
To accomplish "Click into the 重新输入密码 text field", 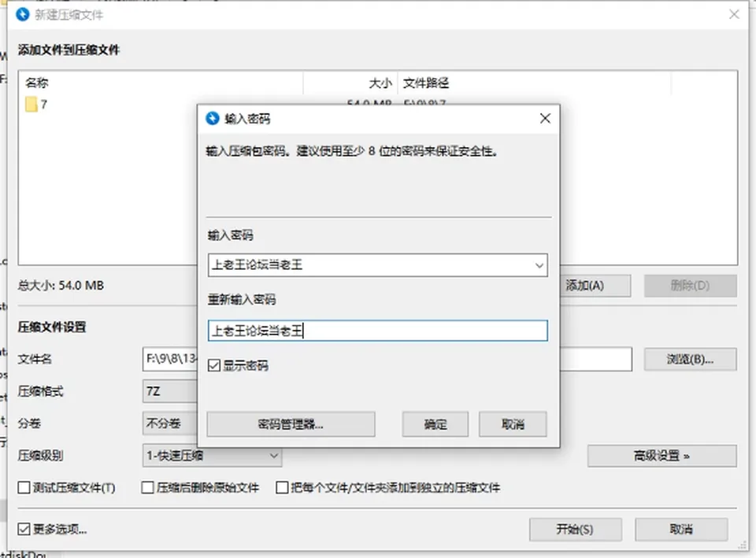I will click(377, 331).
